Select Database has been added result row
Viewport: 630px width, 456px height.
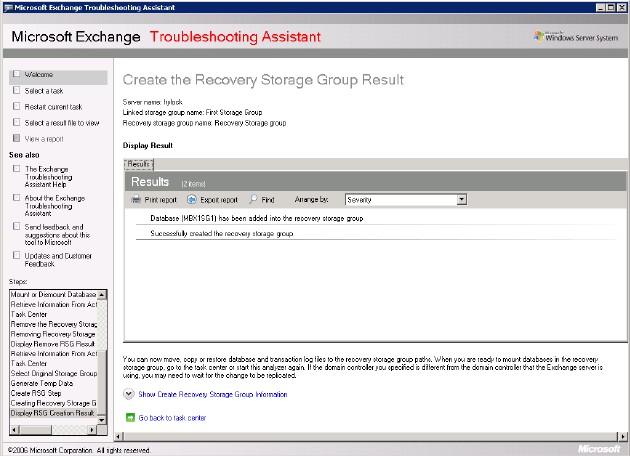coord(376,218)
